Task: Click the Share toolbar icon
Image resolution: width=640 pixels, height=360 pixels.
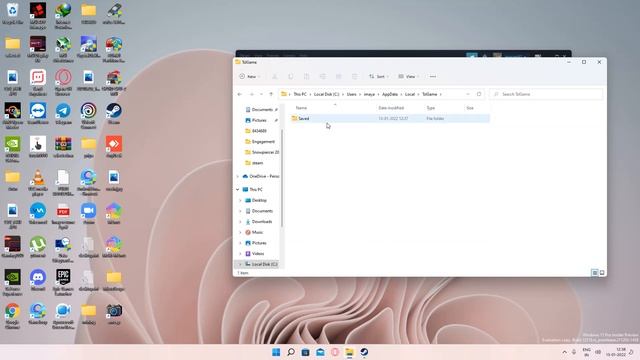Action: (x=338, y=76)
